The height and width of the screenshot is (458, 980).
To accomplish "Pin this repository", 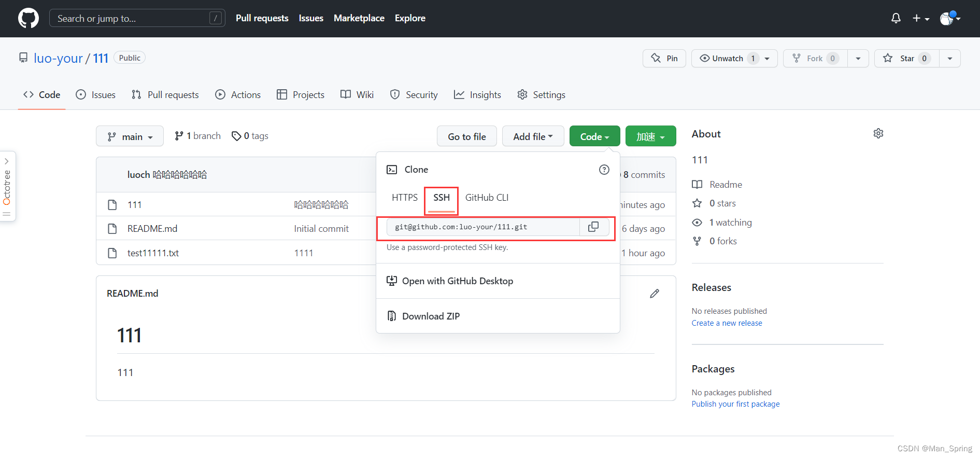I will pyautogui.click(x=664, y=58).
